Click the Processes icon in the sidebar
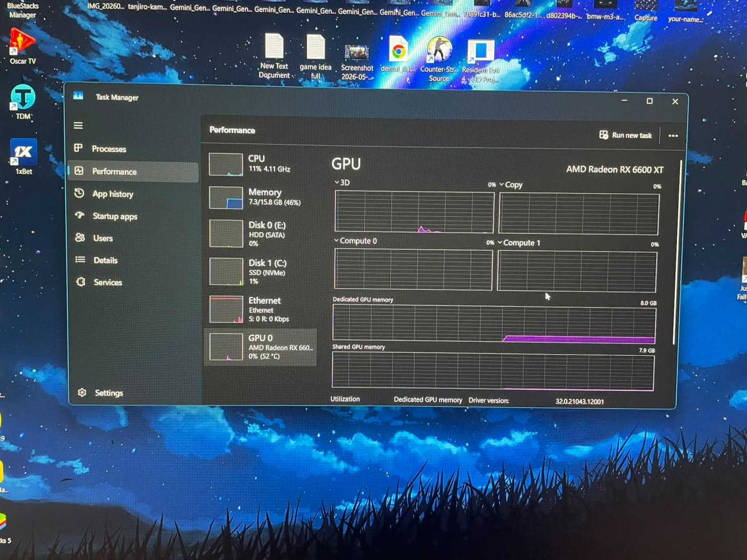The height and width of the screenshot is (560, 747). point(78,148)
